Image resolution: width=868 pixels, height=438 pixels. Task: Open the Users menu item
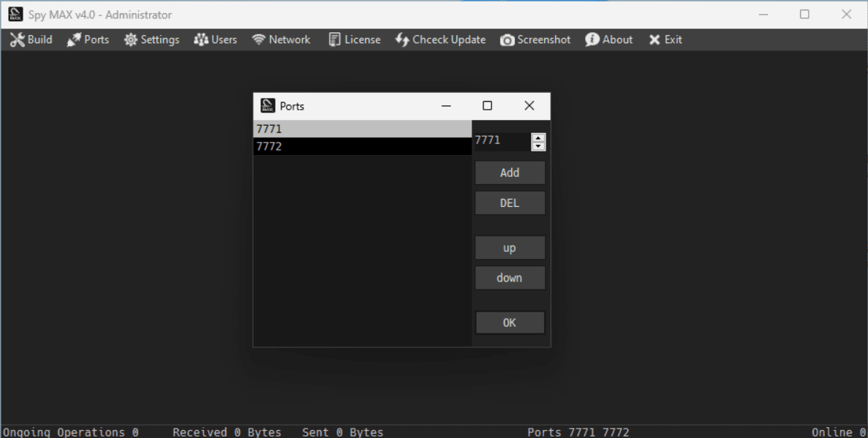[x=215, y=40]
